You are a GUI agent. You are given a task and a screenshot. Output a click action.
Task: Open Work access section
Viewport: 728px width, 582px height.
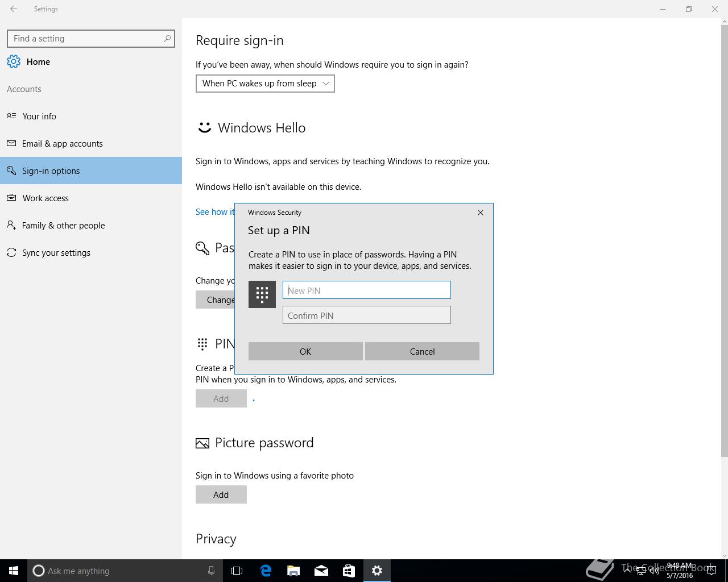coord(91,198)
